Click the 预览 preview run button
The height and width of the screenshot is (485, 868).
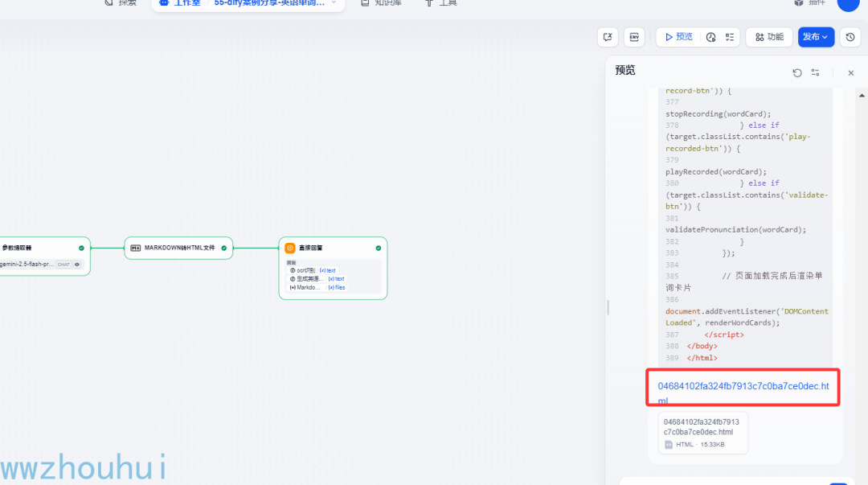point(678,37)
